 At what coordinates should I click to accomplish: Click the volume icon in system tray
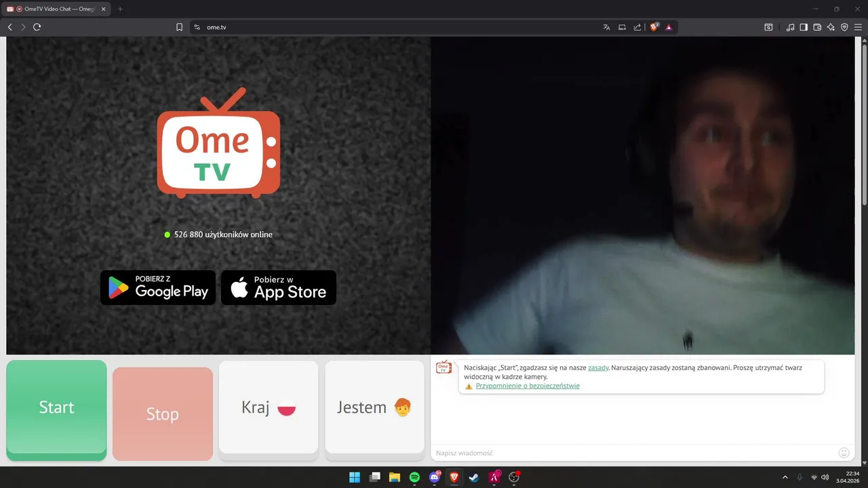tap(825, 477)
